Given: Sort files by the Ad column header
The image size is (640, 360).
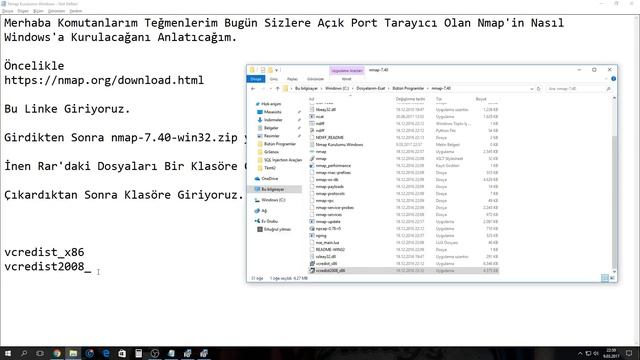Looking at the screenshot, I should 311,99.
